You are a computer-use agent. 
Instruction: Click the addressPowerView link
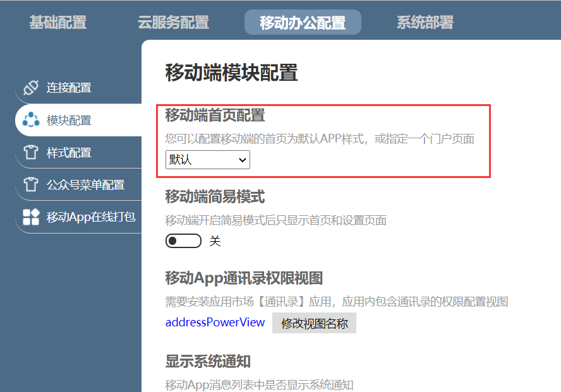tap(215, 323)
